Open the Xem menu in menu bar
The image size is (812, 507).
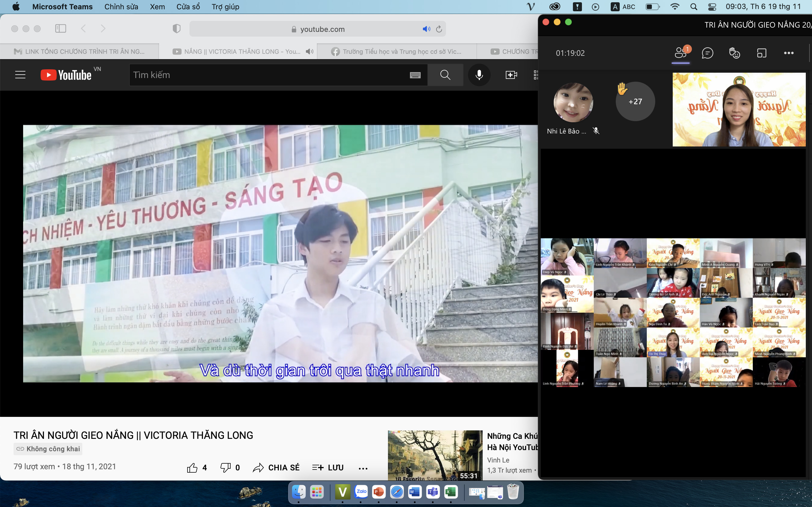157,7
